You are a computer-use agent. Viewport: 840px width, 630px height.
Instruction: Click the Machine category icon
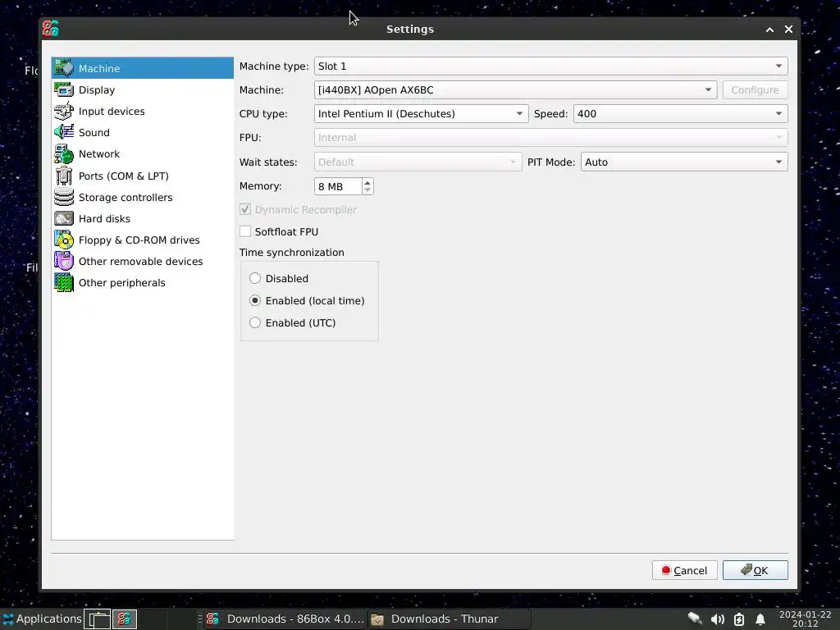[x=64, y=68]
